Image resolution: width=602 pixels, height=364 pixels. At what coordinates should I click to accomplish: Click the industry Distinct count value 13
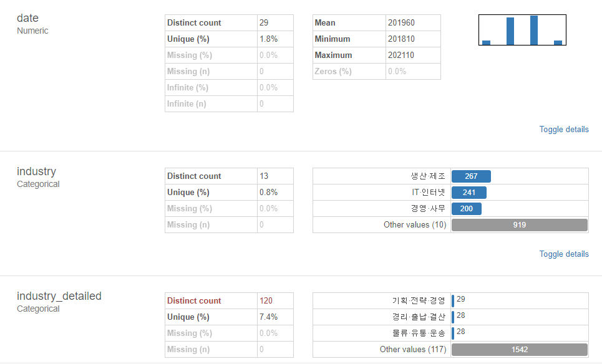(x=264, y=176)
